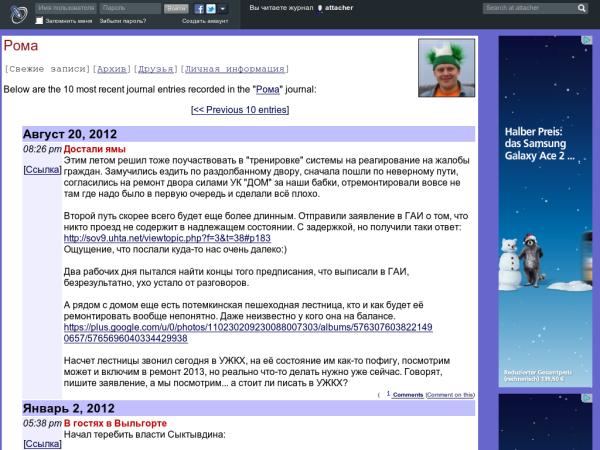Open the Личная информация tab

235,69
